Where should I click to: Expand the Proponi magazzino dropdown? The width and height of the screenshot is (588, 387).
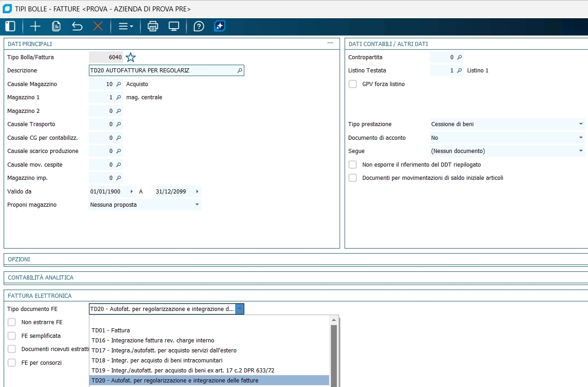pyautogui.click(x=145, y=205)
